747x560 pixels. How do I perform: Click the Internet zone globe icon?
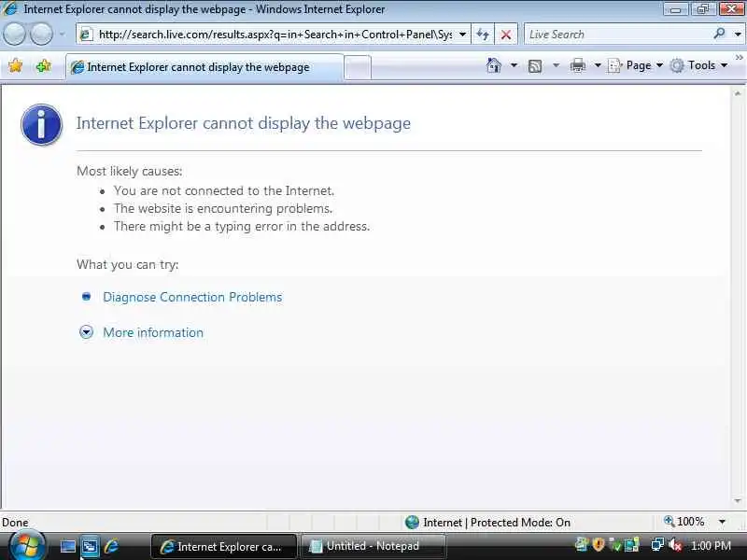coord(412,523)
